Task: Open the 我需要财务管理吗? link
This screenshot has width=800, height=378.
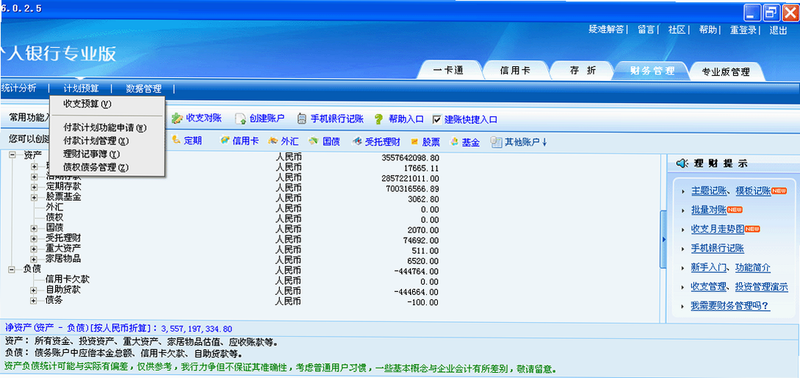Action: coord(730,306)
